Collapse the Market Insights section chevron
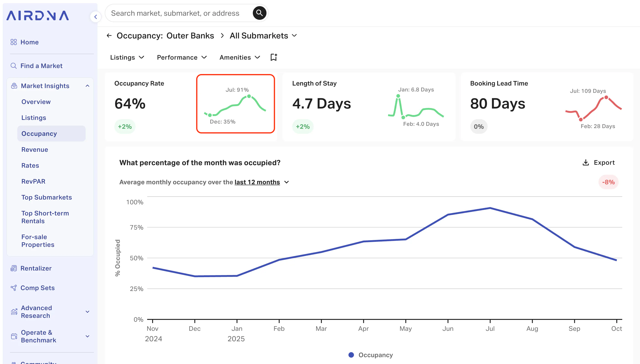Screen dimensions: 640x364 pyautogui.click(x=87, y=86)
